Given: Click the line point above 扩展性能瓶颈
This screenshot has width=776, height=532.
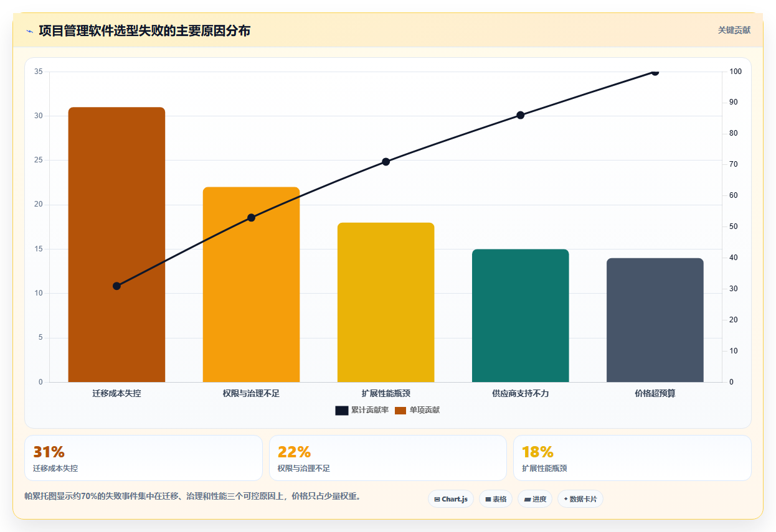Looking at the screenshot, I should click(386, 162).
